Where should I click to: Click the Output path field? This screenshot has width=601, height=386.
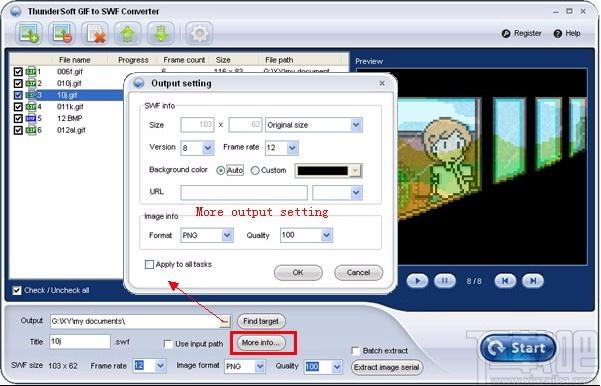pos(135,321)
